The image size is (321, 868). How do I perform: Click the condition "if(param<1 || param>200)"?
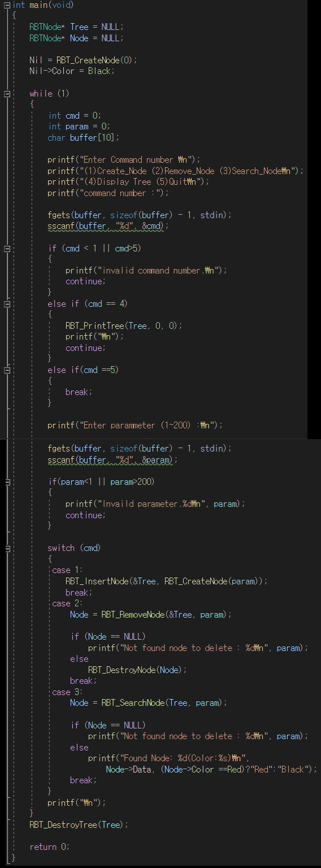(x=101, y=482)
